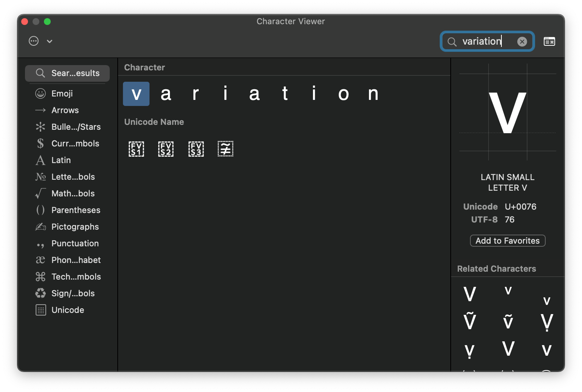Click the Character Viewer window title
Image resolution: width=582 pixels, height=392 pixels.
[x=291, y=21]
